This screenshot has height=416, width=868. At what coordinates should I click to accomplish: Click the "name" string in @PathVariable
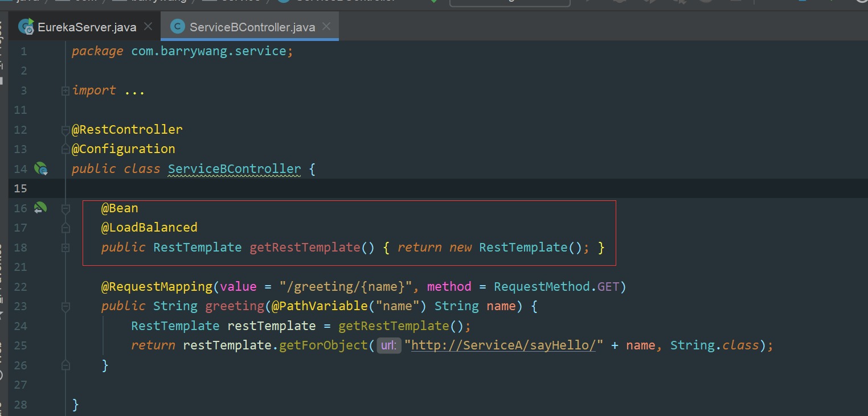coord(398,306)
